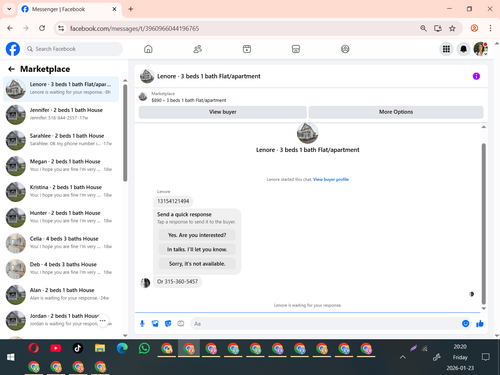The height and width of the screenshot is (375, 500).
Task: Open Jennifer 2 beds 1 bath House chat
Action: point(61,114)
